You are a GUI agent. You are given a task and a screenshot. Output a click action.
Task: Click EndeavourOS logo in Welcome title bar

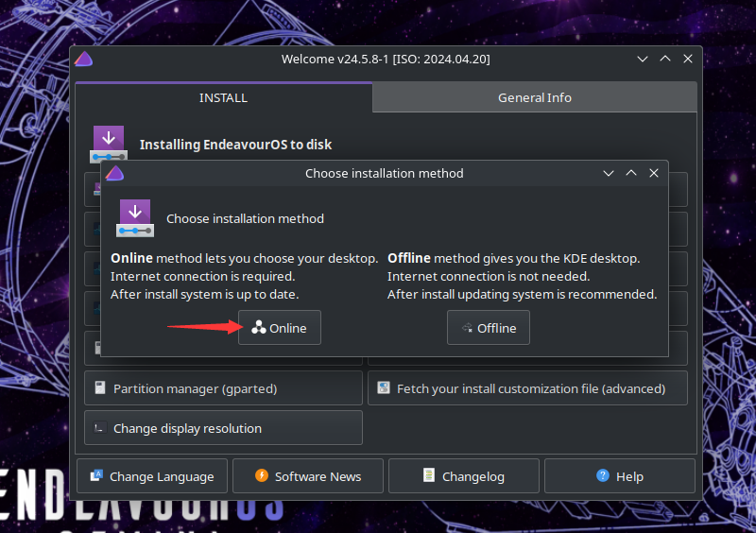click(x=83, y=59)
